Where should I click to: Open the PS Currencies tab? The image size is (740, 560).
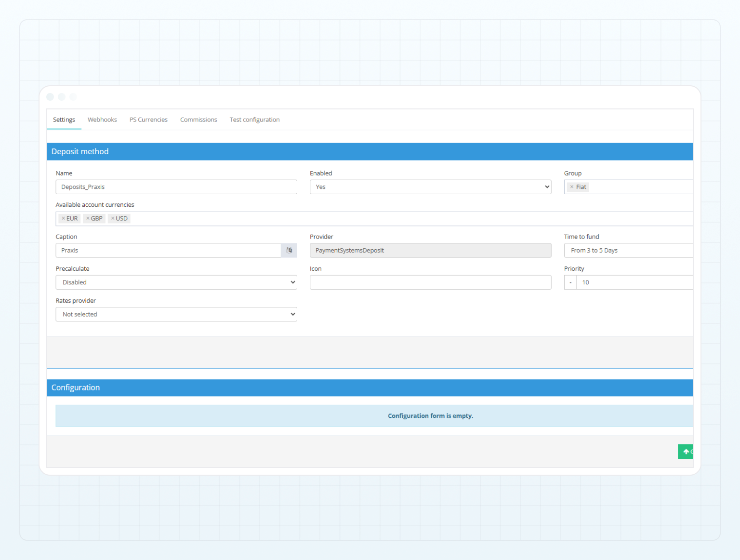tap(148, 120)
